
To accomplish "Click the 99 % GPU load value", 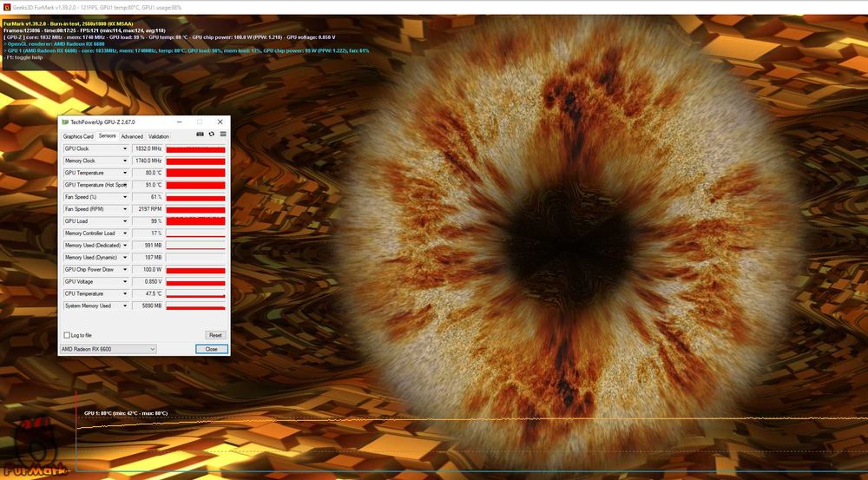I will 148,221.
